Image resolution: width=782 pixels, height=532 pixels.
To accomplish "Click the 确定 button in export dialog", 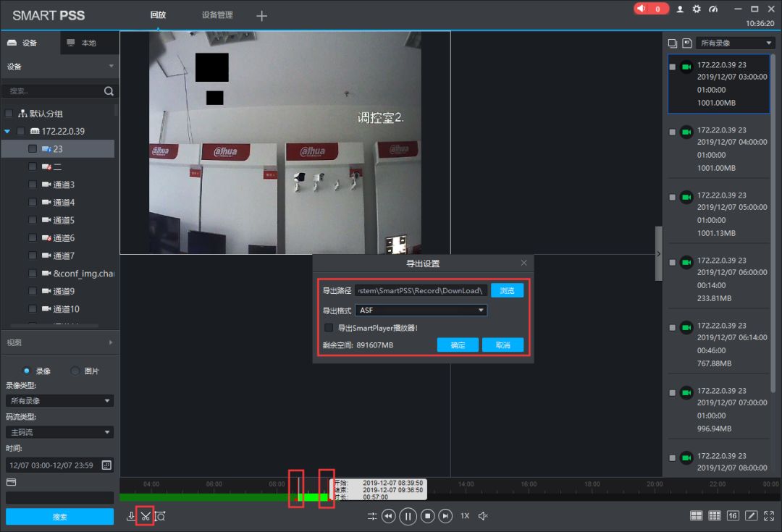I will coord(458,345).
